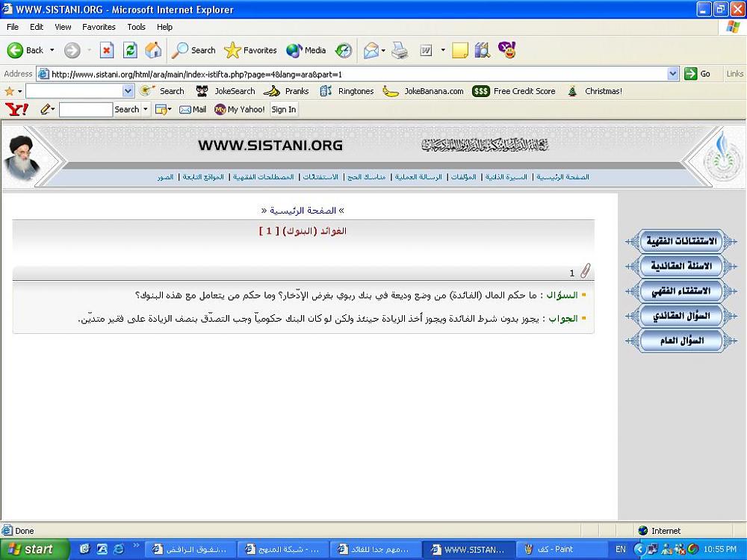
Task: Click the Yahoo toolbar pencil icon
Action: 46,110
